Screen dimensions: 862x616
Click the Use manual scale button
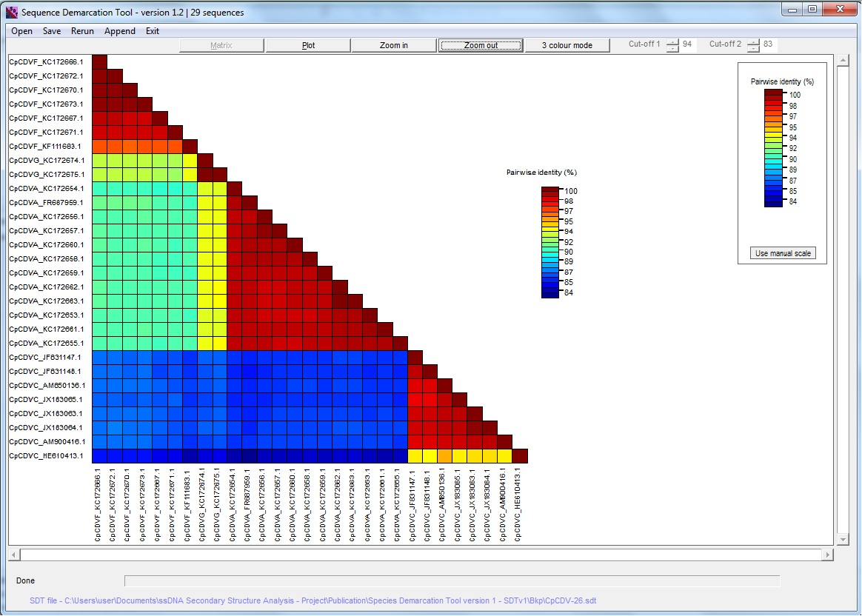tap(782, 253)
